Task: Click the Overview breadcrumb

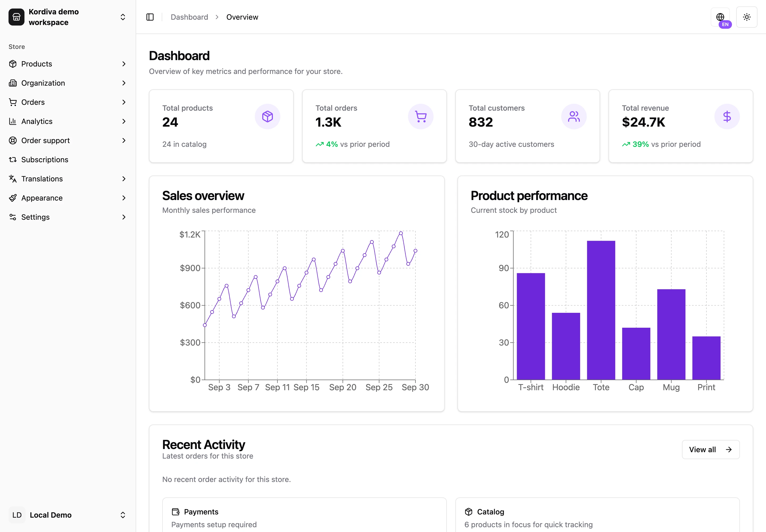Action: (242, 17)
